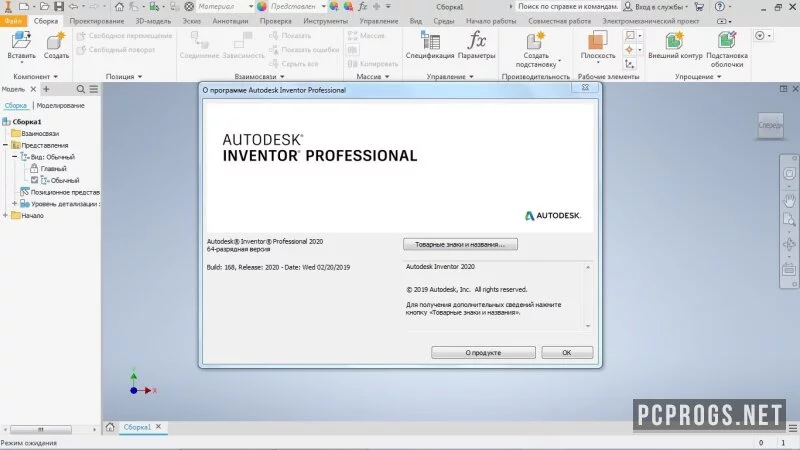800x450 pixels.
Task: Switch to the Вид ribbon tab
Action: tap(415, 21)
